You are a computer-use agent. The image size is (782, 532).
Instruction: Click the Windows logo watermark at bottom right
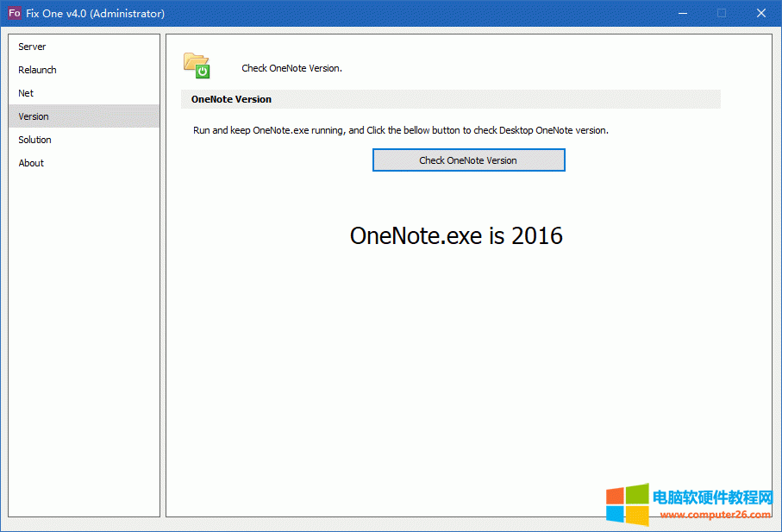pos(628,503)
